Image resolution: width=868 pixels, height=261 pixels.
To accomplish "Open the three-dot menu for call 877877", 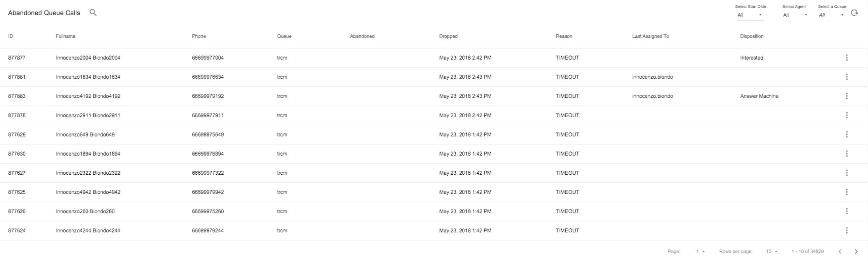I will tap(847, 58).
